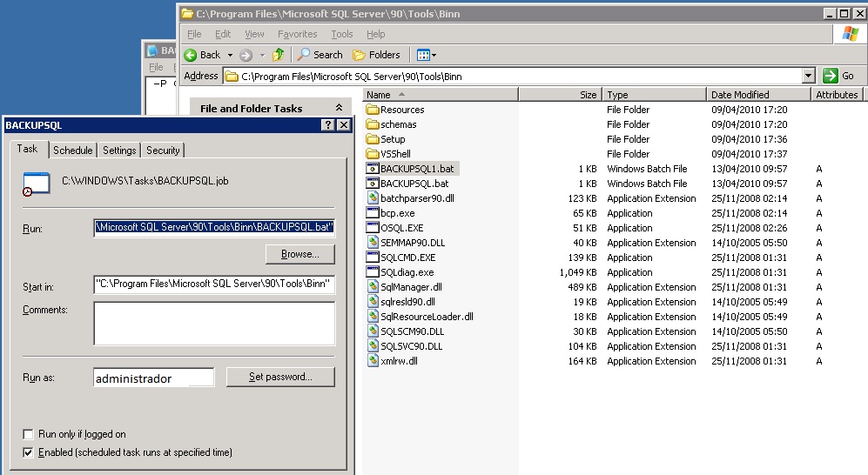
Task: Toggle 'Run only if logged on' checkbox
Action: [28, 434]
